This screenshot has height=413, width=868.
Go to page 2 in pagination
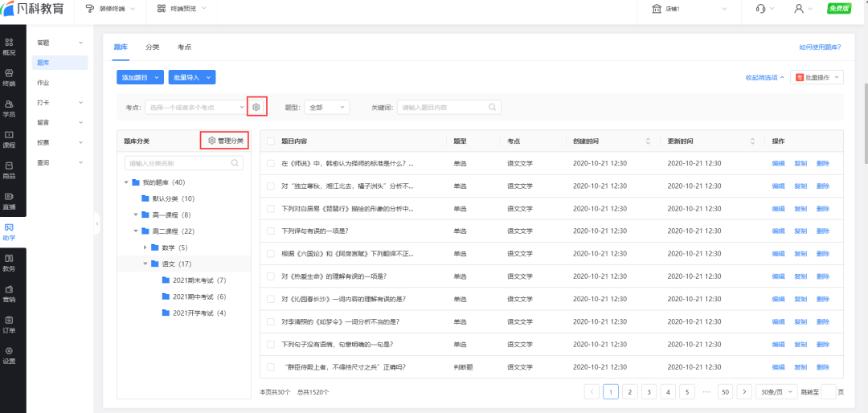pos(629,392)
